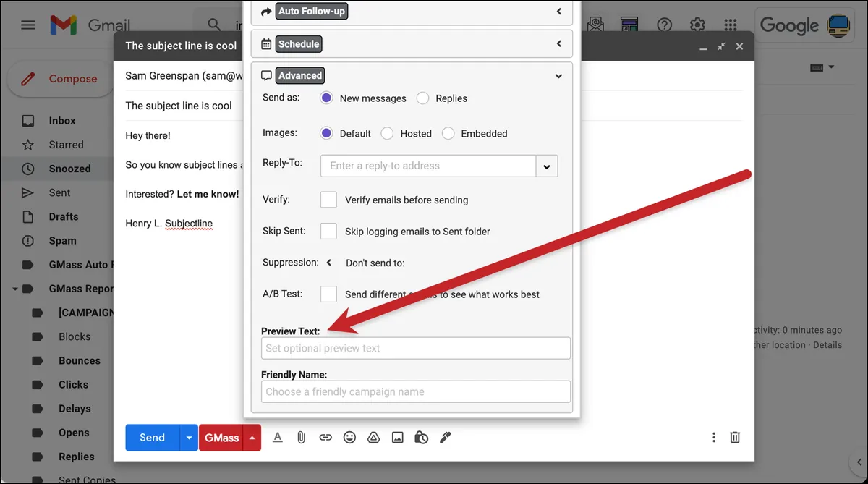This screenshot has height=484, width=868.
Task: Click the Friendly Name input field
Action: pos(416,391)
